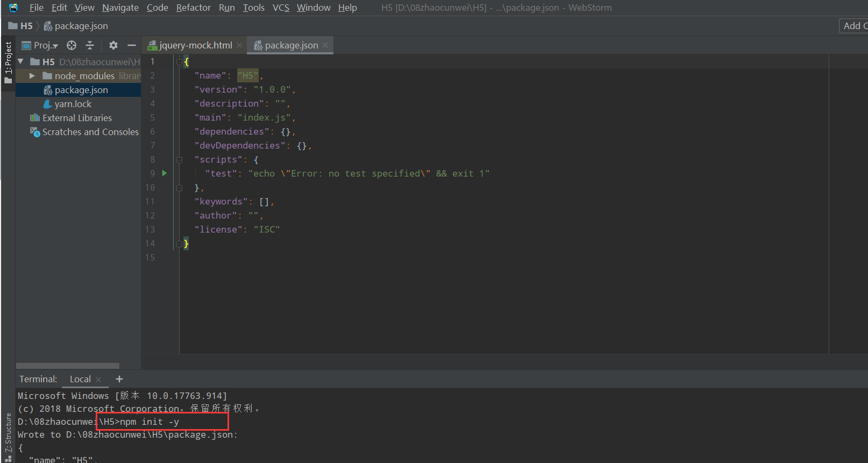This screenshot has width=868, height=463.
Task: Open the Edit menu
Action: click(x=59, y=8)
